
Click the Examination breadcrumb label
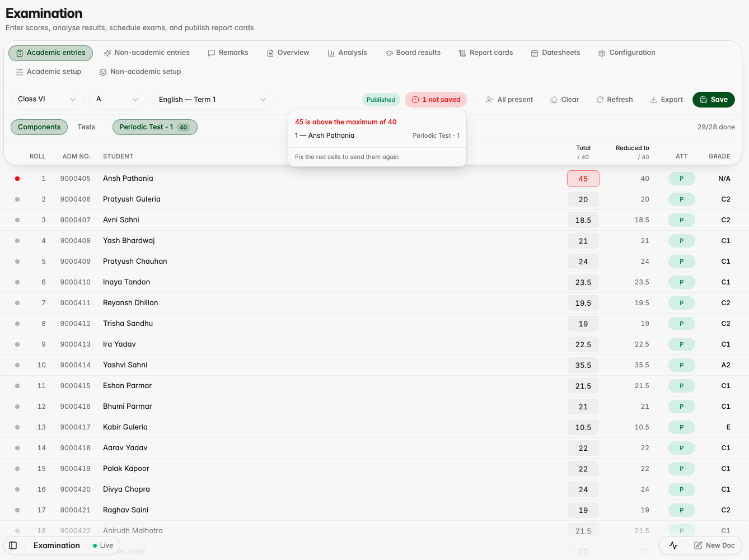[57, 545]
